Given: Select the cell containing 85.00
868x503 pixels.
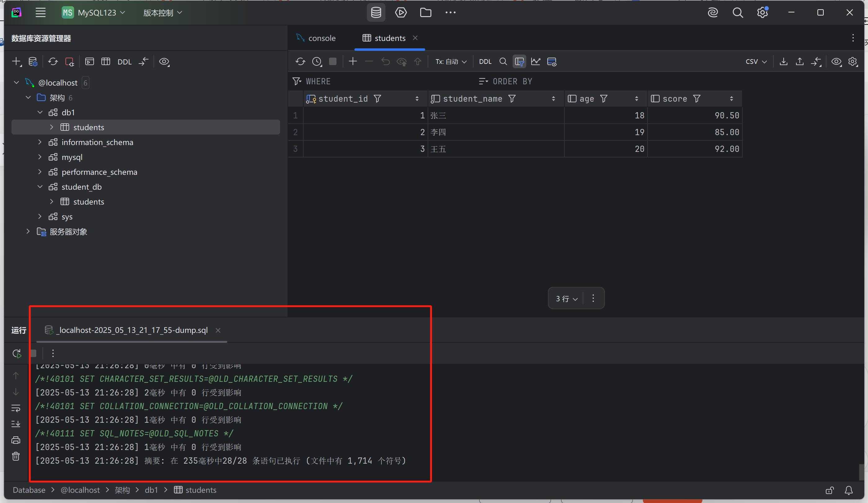Looking at the screenshot, I should pos(695,132).
